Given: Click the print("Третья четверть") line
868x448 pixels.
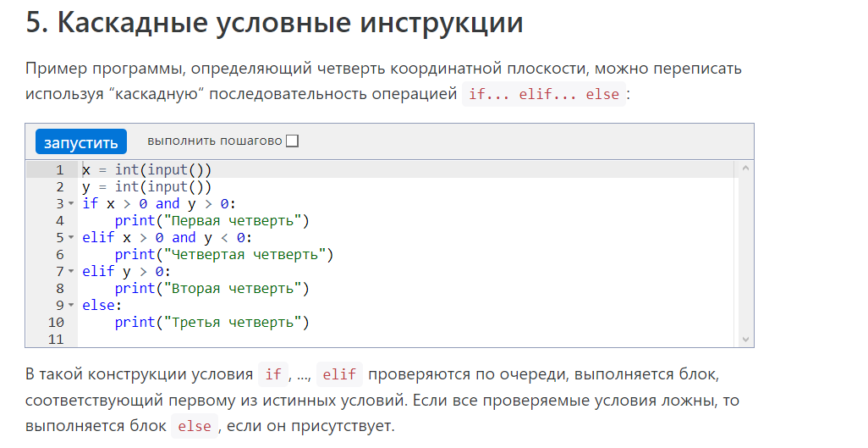Looking at the screenshot, I should [x=212, y=322].
